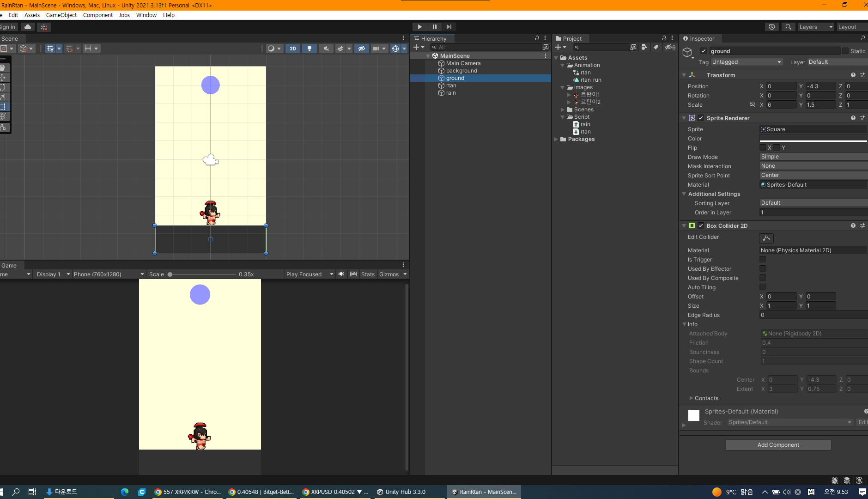Open Box Collider 2D help icon
This screenshot has width=868, height=499.
pyautogui.click(x=853, y=225)
